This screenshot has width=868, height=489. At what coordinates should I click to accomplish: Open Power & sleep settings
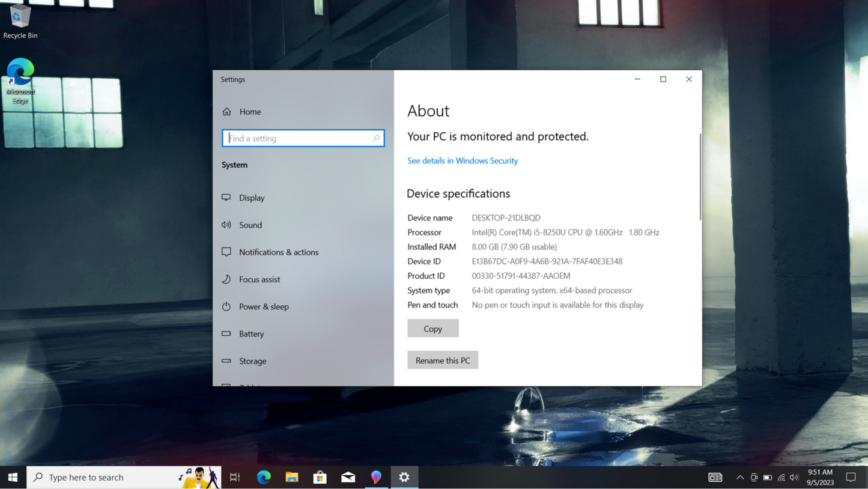[x=263, y=306]
